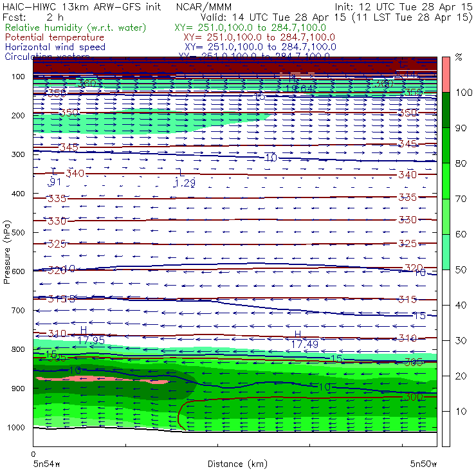This screenshot has width=476, height=476.
Task: Click the 'Valid: 14 UTC Tue 28 Apr 15' text
Action: (x=273, y=17)
